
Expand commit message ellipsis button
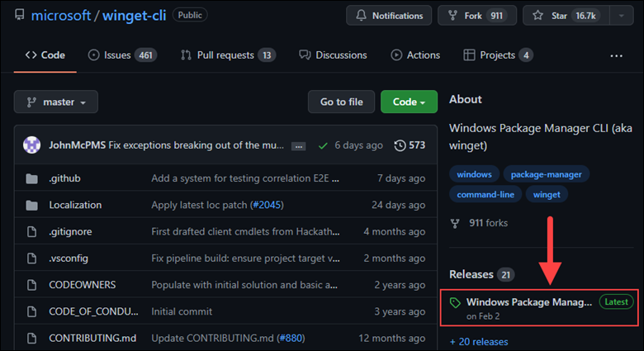[x=299, y=146]
